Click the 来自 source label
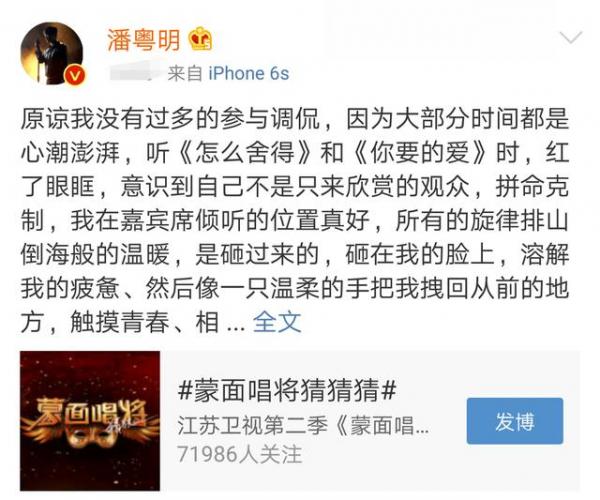The height and width of the screenshot is (500, 600). point(185,73)
